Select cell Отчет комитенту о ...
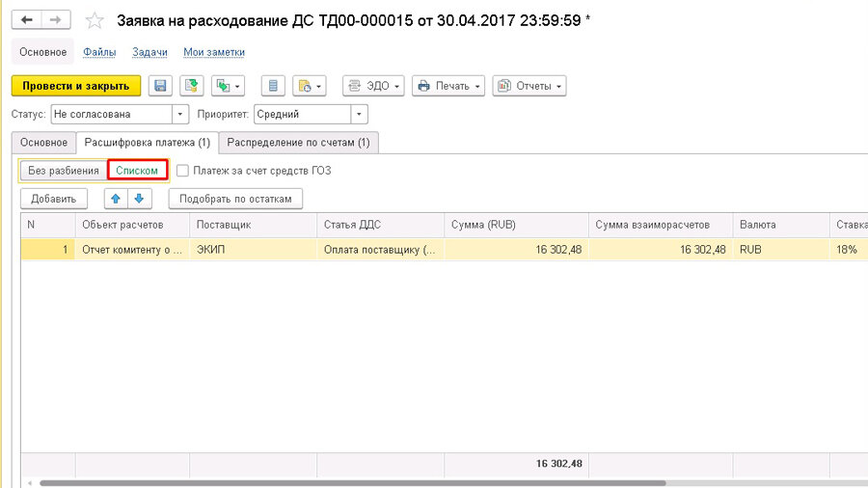 point(132,250)
